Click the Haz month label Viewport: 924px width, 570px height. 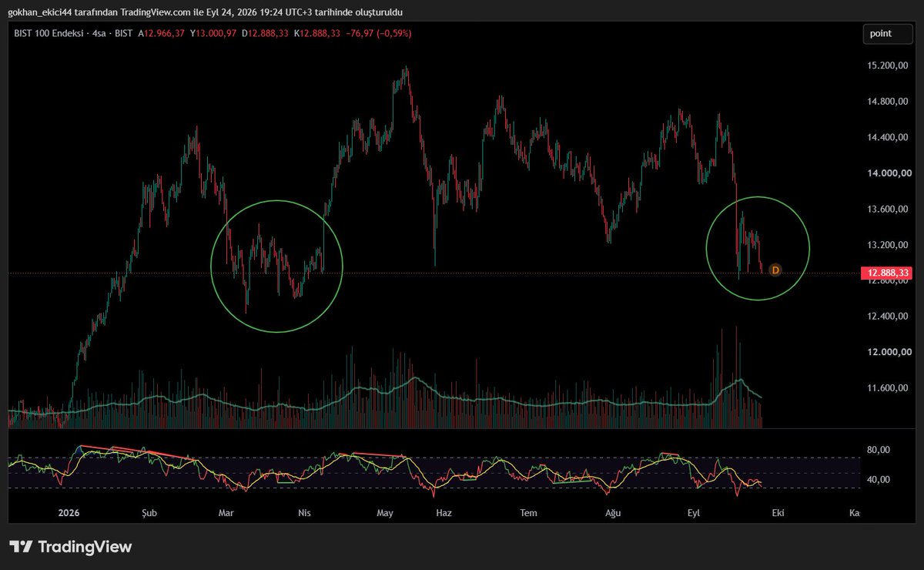(444, 512)
